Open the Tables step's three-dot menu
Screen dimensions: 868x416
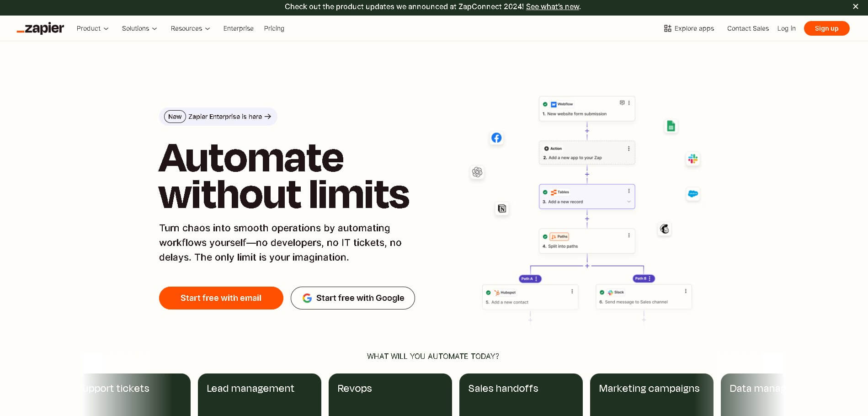pos(629,191)
